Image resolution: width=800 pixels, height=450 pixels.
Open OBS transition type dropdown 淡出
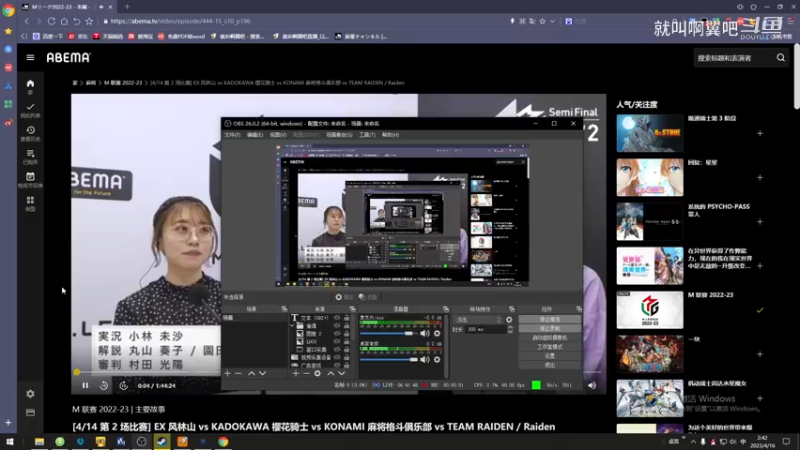pyautogui.click(x=478, y=320)
